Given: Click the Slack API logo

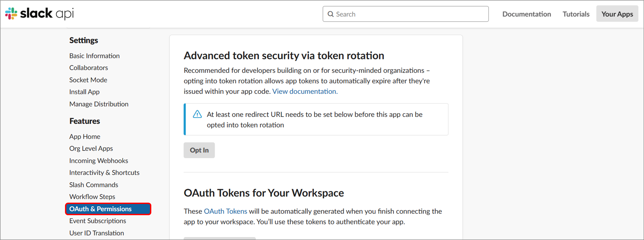Looking at the screenshot, I should 39,13.
